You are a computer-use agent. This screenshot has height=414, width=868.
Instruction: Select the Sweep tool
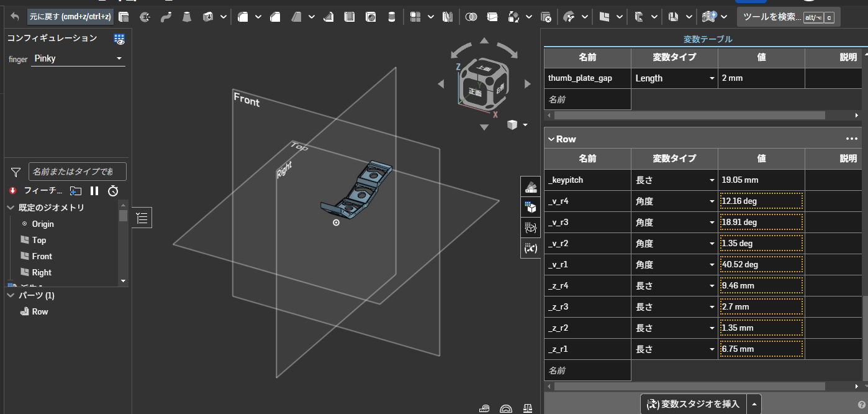[x=166, y=17]
